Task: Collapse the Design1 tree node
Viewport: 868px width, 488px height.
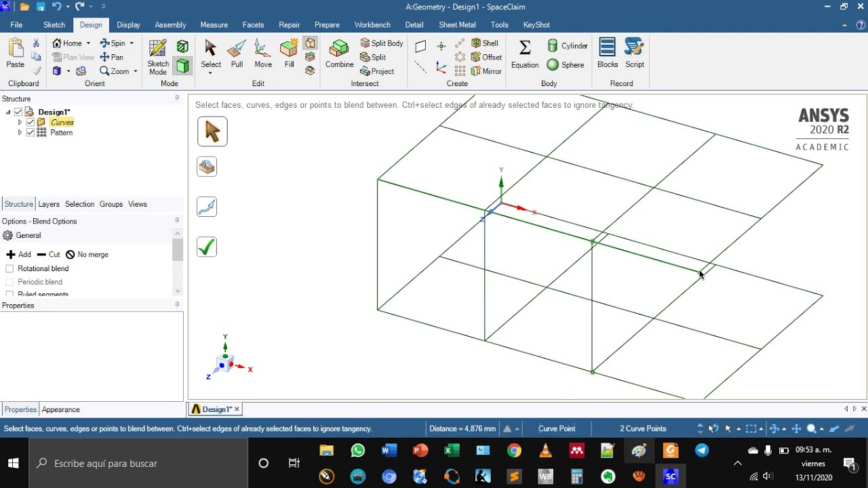Action: click(8, 112)
